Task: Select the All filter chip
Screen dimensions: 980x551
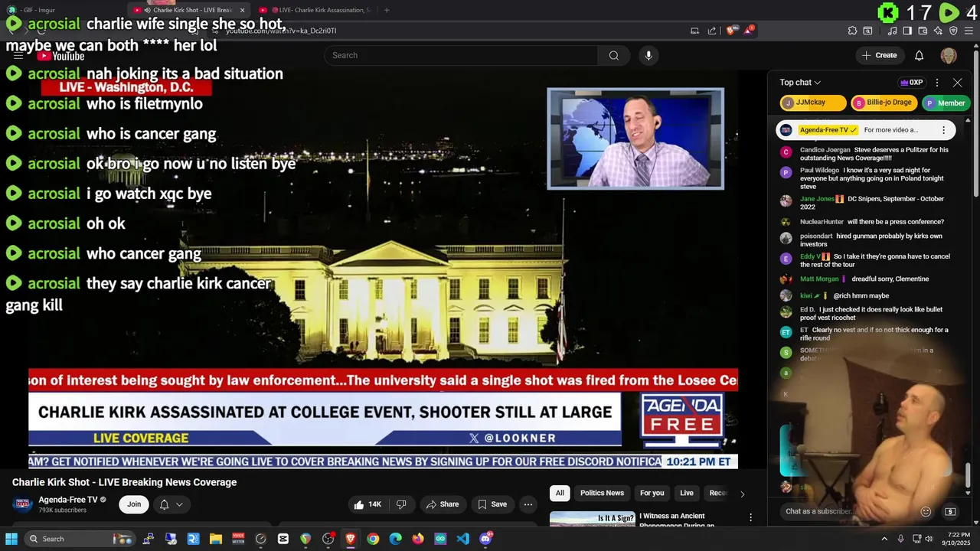Action: point(560,493)
